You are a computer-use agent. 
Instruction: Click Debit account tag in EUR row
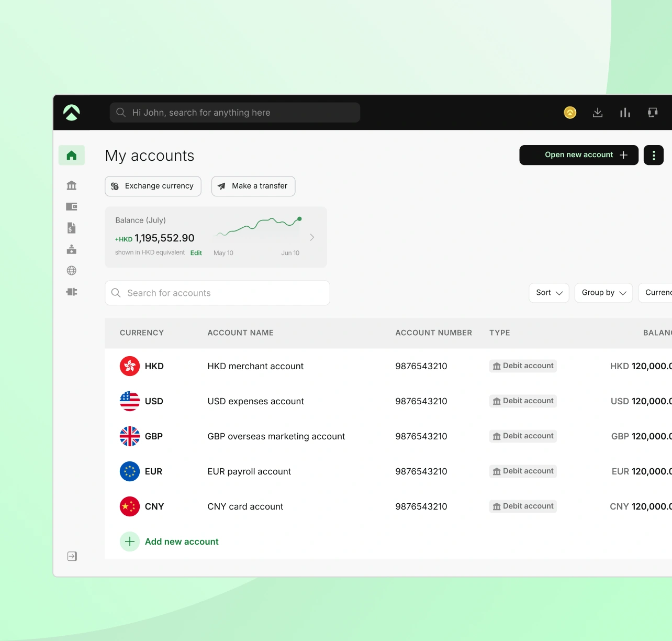[x=523, y=471]
